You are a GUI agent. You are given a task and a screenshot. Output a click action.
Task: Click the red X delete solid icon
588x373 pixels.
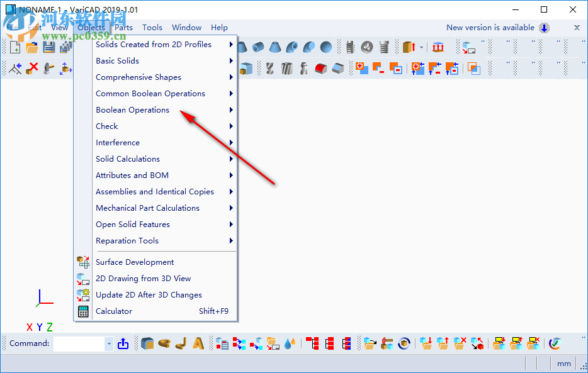32,68
